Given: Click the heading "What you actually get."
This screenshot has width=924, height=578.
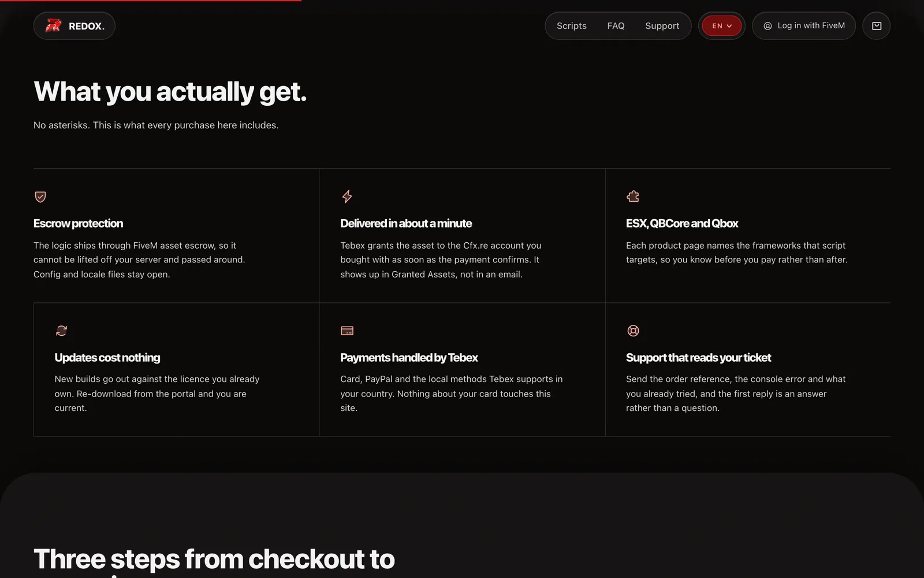Looking at the screenshot, I should [x=170, y=91].
